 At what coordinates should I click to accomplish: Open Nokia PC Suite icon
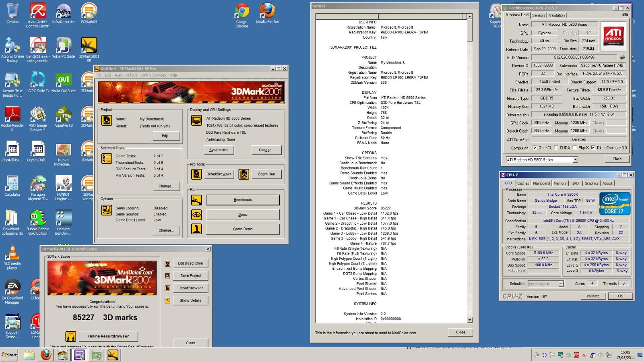click(63, 48)
